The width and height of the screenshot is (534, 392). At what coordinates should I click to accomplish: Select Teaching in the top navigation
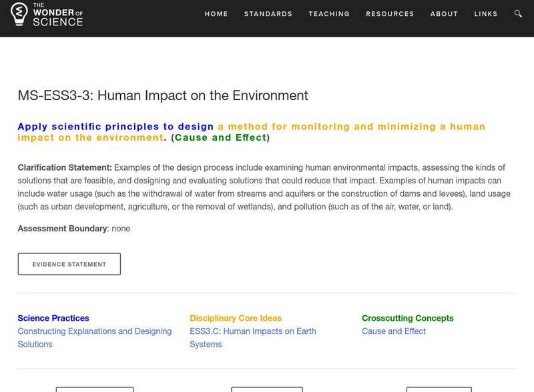point(329,14)
